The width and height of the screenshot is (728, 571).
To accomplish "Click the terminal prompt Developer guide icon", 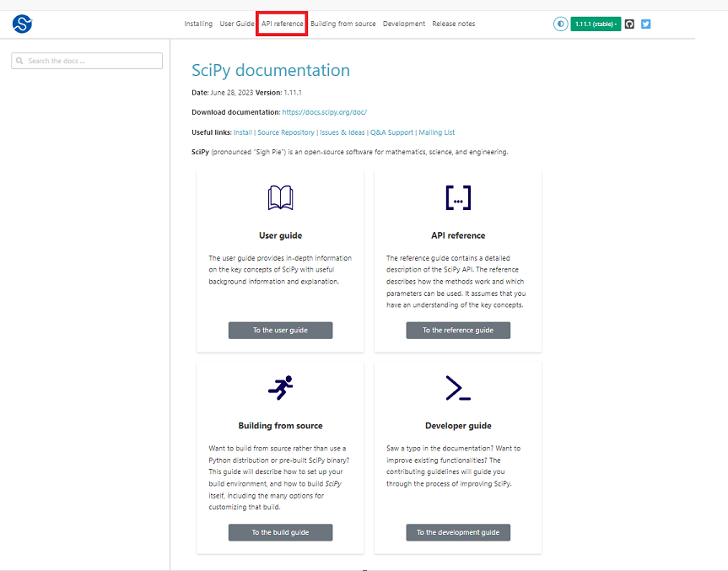I will [458, 388].
